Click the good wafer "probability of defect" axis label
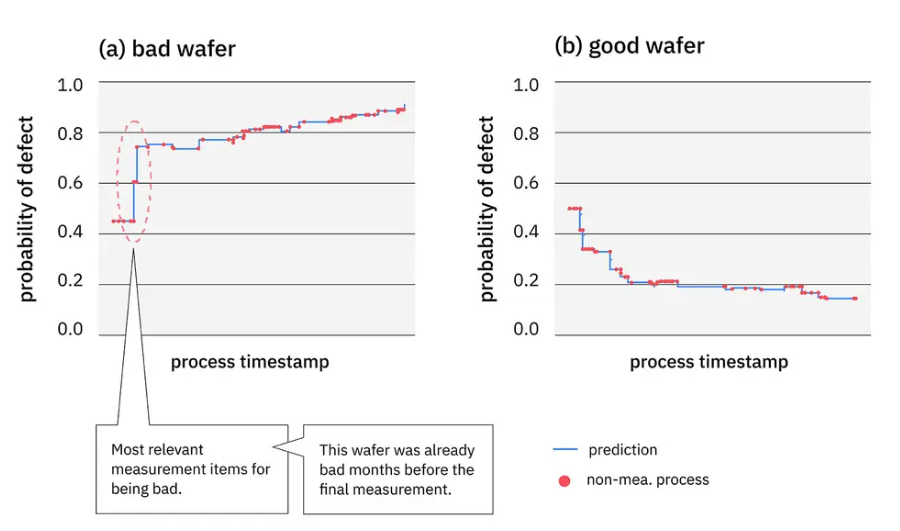Screen dimensions: 900x531 (487, 208)
